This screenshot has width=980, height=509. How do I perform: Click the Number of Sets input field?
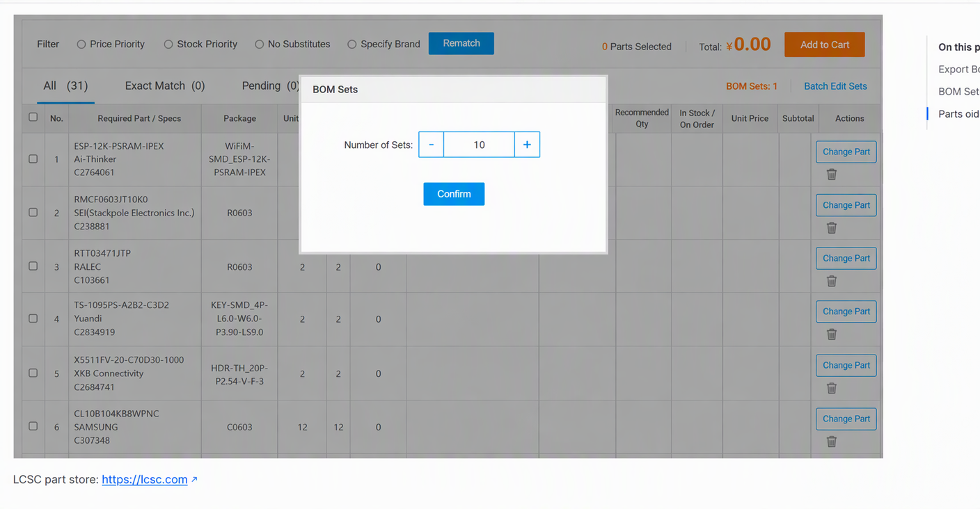[479, 145]
